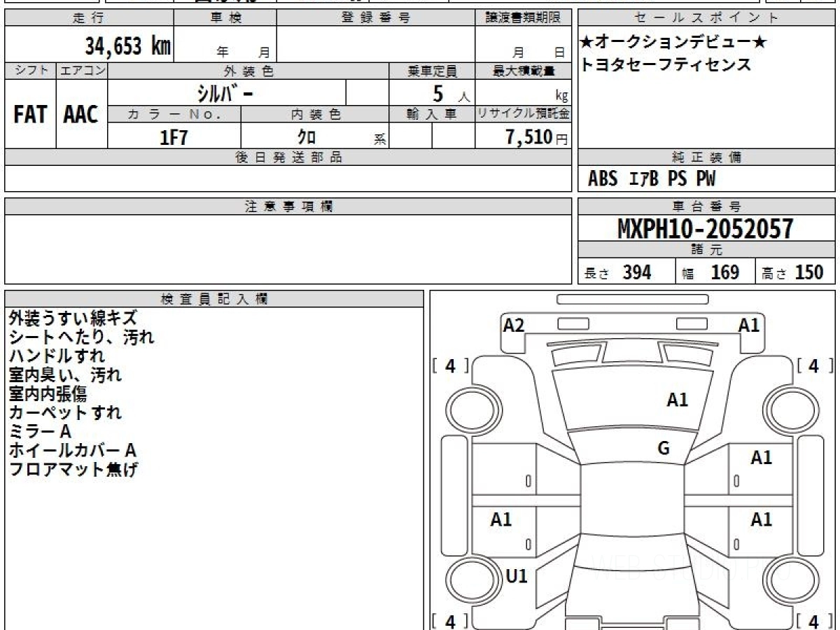Viewport: 840px width, 630px height.
Task: Click the AAC air conditioner cell
Action: tap(81, 114)
